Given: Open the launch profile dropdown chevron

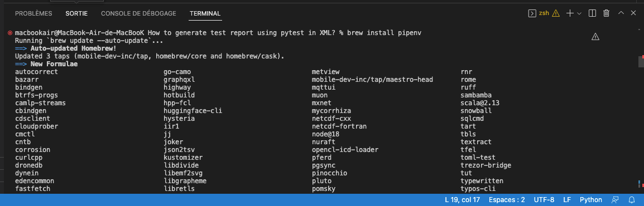Looking at the screenshot, I should tap(579, 13).
